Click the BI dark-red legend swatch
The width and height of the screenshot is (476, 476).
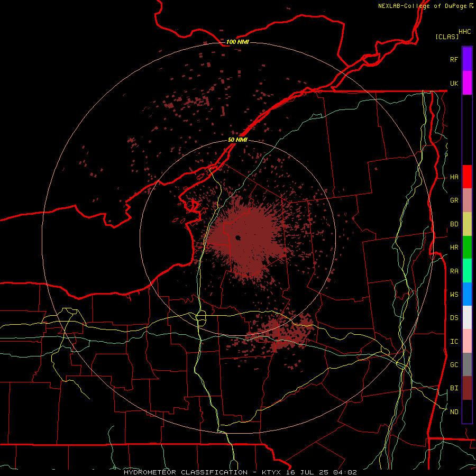tap(467, 388)
